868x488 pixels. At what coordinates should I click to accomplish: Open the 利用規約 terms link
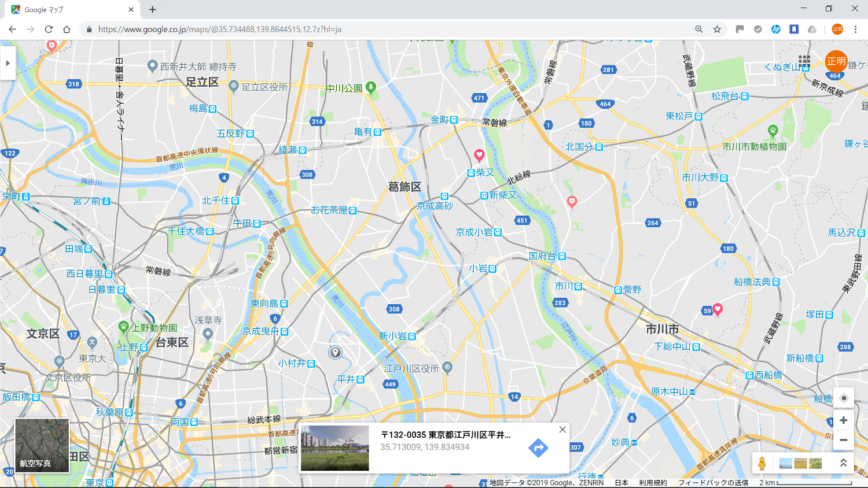(653, 483)
